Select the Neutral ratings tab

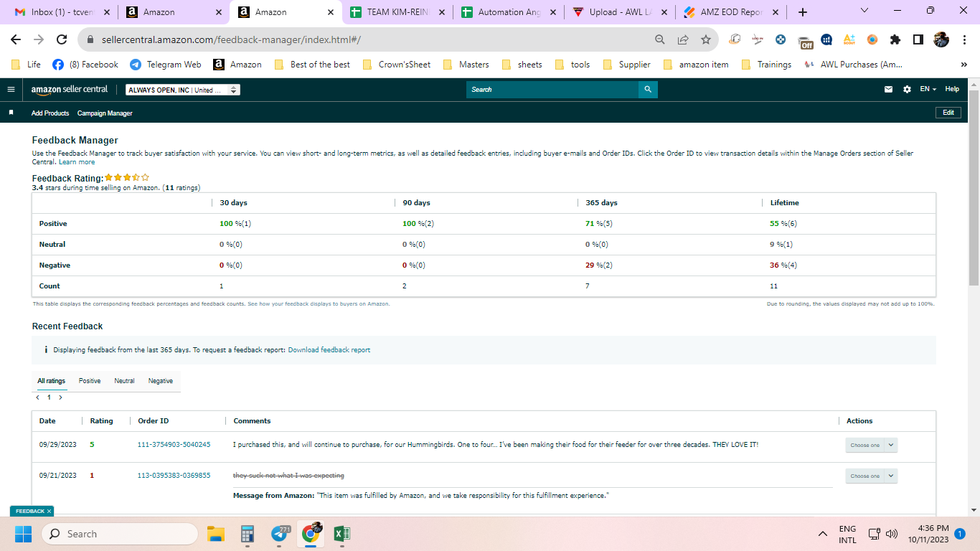point(124,381)
